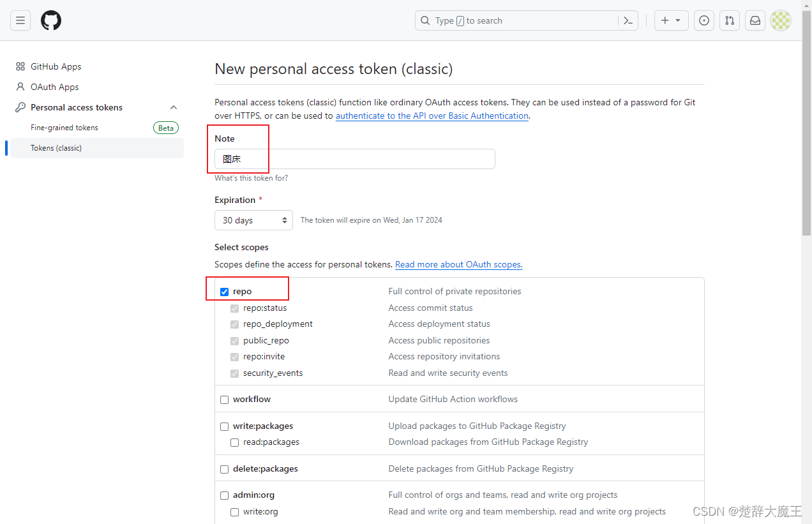Select Tokens (classic) in sidebar
The height and width of the screenshot is (524, 812).
97,148
